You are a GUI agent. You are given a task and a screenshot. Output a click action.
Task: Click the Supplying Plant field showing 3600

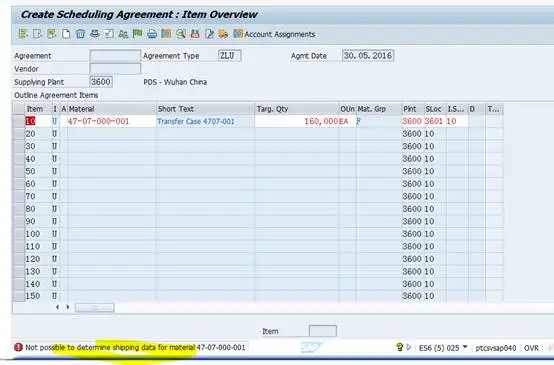pyautogui.click(x=101, y=82)
